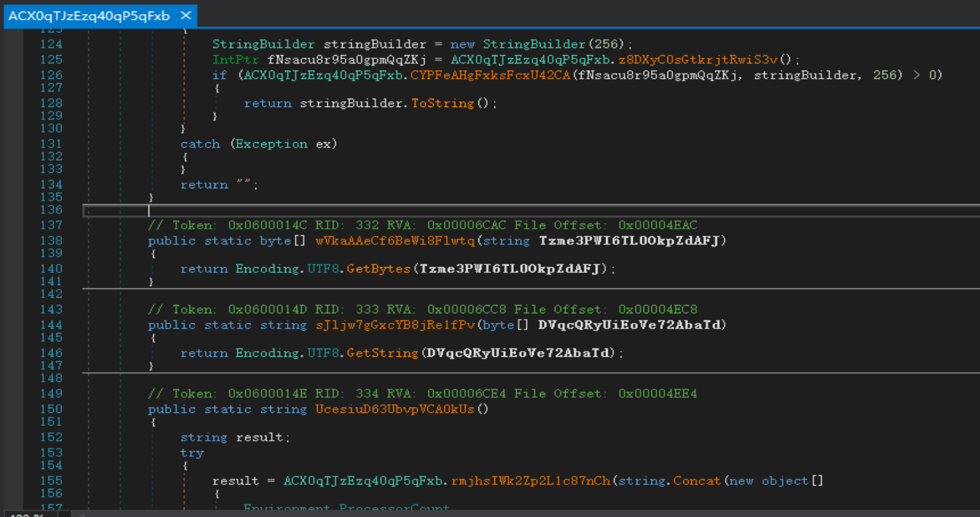This screenshot has width=980, height=517.
Task: Click result variable declaration on line 152
Action: tap(259, 438)
